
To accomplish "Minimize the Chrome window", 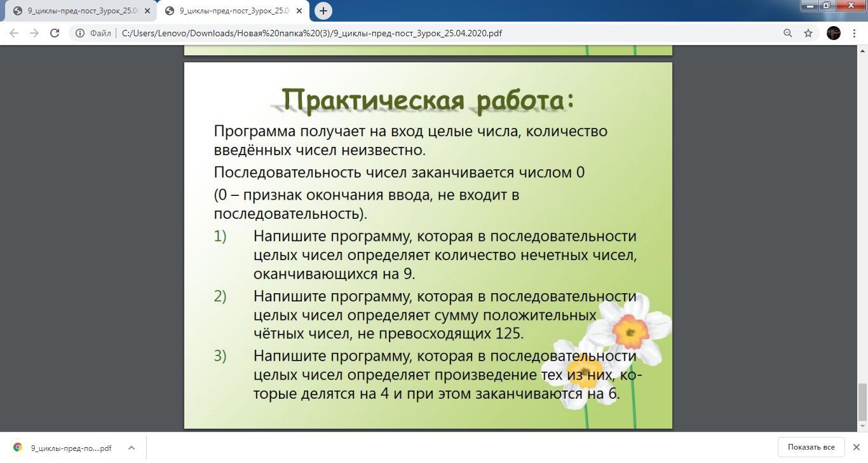I will 810,6.
